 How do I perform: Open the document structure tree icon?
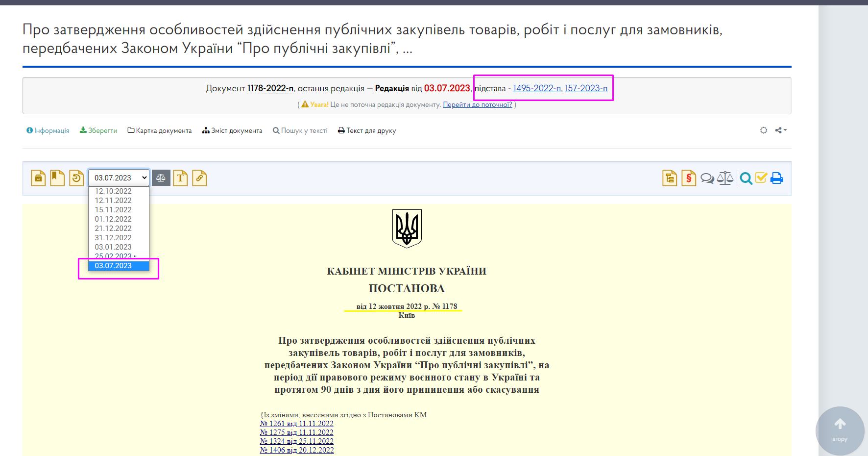point(670,178)
